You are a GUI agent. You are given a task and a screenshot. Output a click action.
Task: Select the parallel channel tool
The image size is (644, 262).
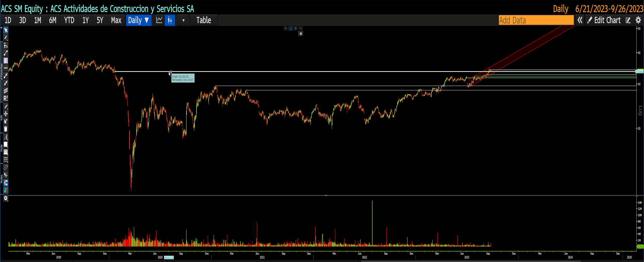pyautogui.click(x=6, y=91)
